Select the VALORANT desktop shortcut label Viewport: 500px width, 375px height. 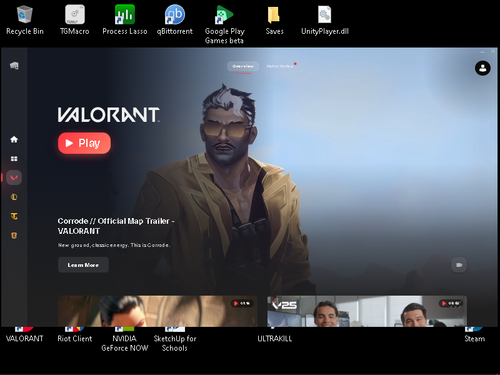pyautogui.click(x=25, y=338)
